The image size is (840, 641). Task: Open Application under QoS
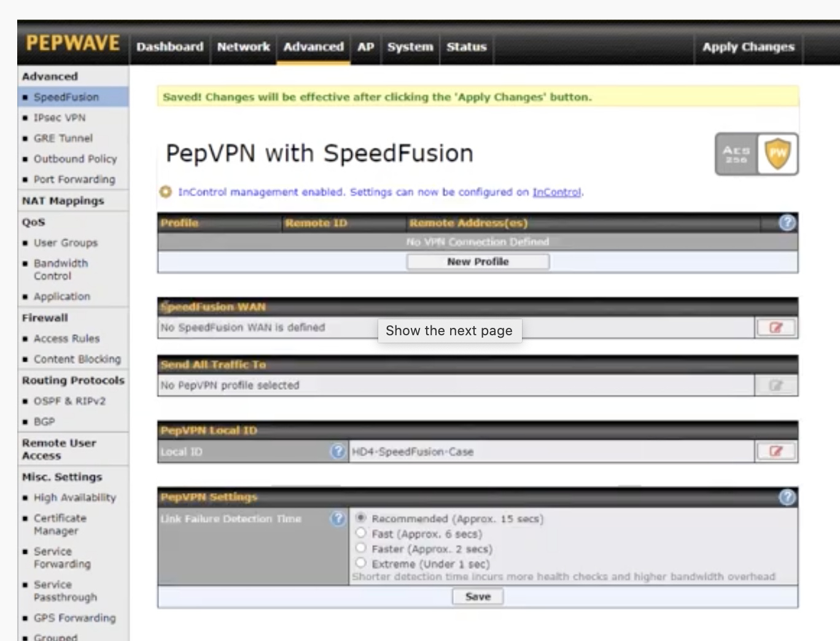point(62,297)
